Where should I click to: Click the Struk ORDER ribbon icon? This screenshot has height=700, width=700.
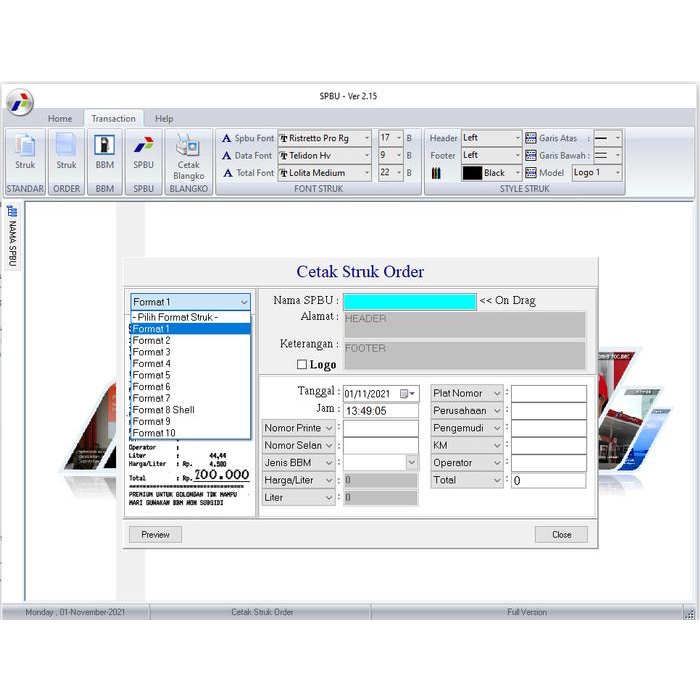[66, 145]
